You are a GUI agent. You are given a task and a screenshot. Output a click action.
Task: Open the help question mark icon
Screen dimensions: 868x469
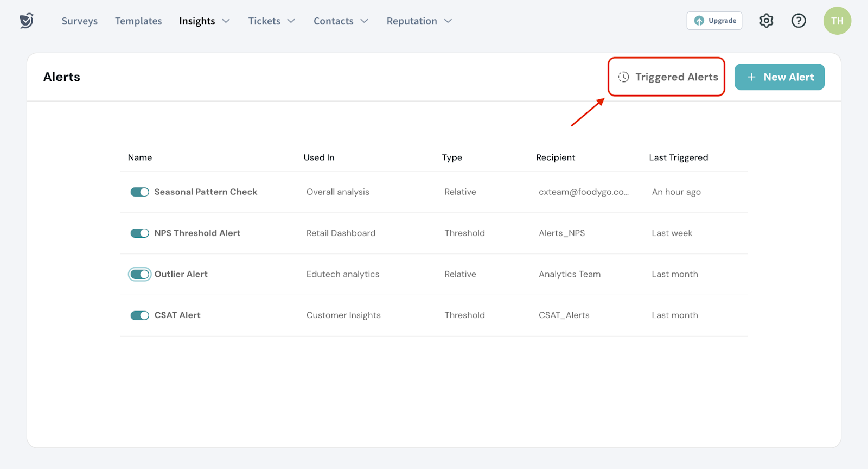coord(798,21)
